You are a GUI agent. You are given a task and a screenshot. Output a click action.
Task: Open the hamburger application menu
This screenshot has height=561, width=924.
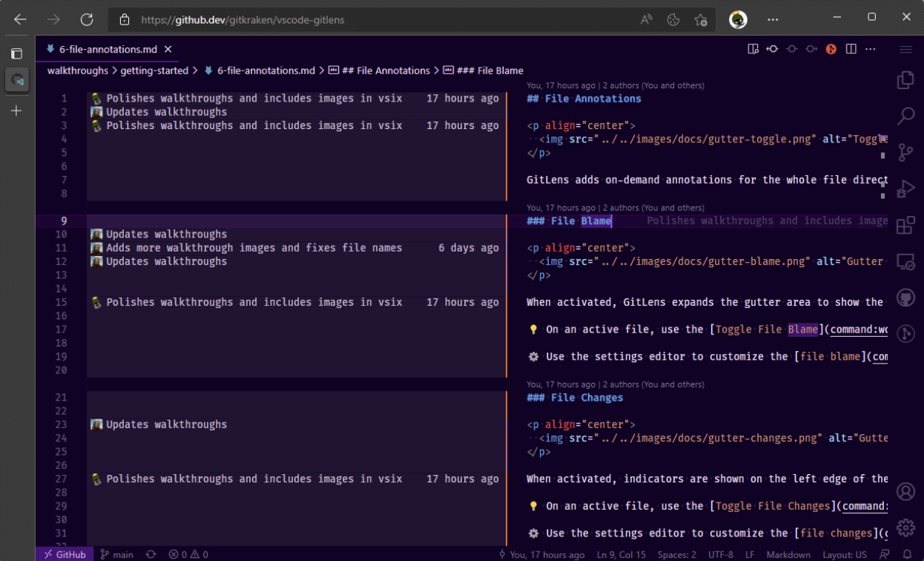[x=905, y=47]
